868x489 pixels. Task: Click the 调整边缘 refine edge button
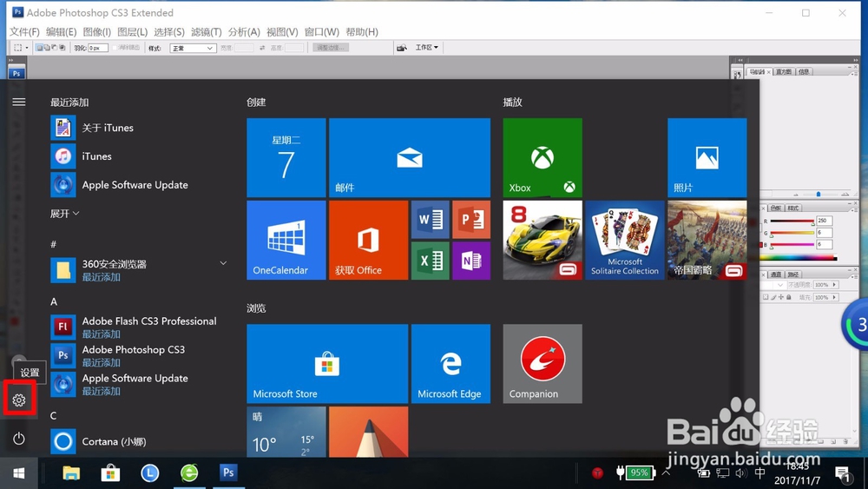click(x=331, y=48)
